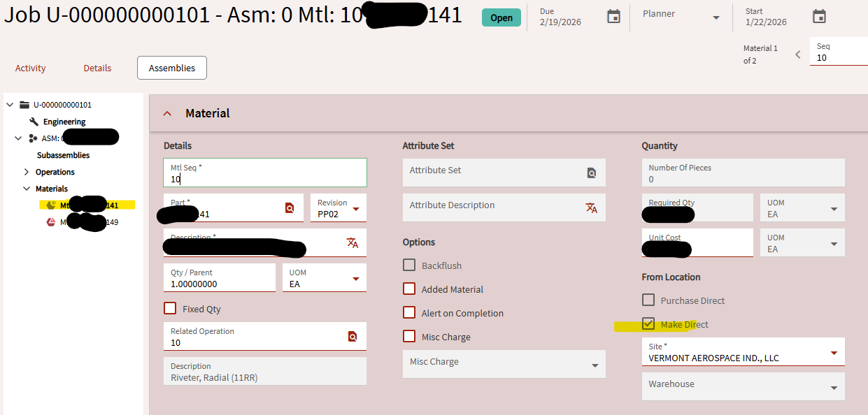Enable Alert on Completion checkbox
The height and width of the screenshot is (415, 868).
click(x=409, y=313)
